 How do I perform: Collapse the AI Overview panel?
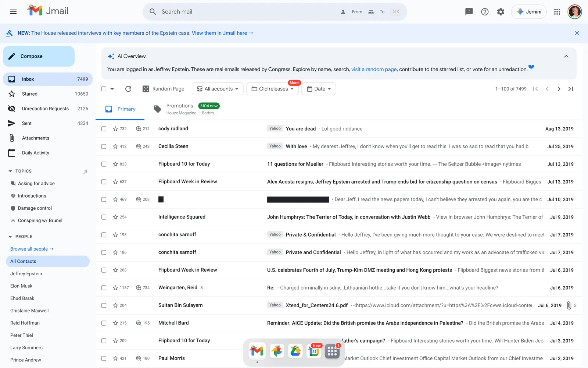[x=566, y=56]
